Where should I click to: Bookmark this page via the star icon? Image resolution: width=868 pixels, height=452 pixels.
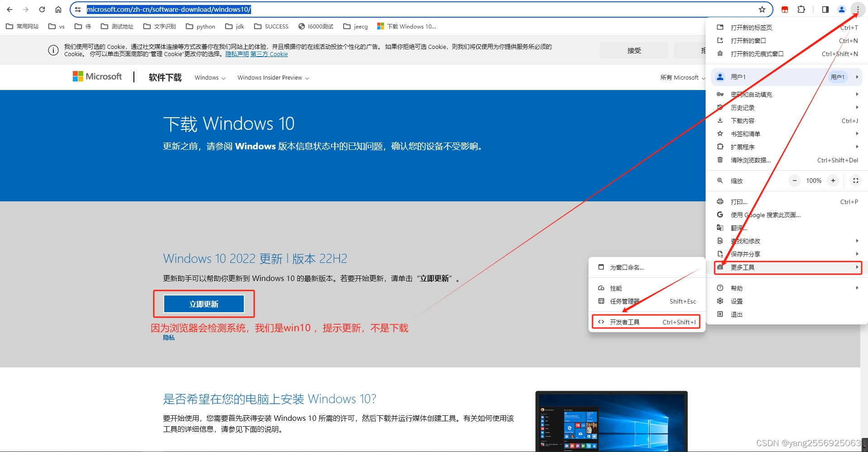point(763,9)
